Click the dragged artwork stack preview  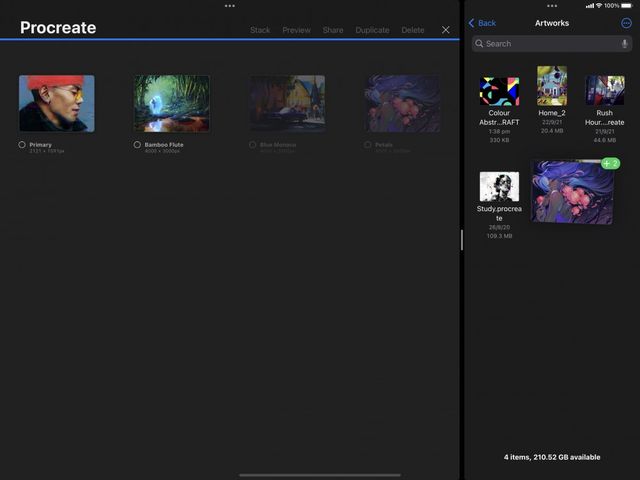coord(572,192)
